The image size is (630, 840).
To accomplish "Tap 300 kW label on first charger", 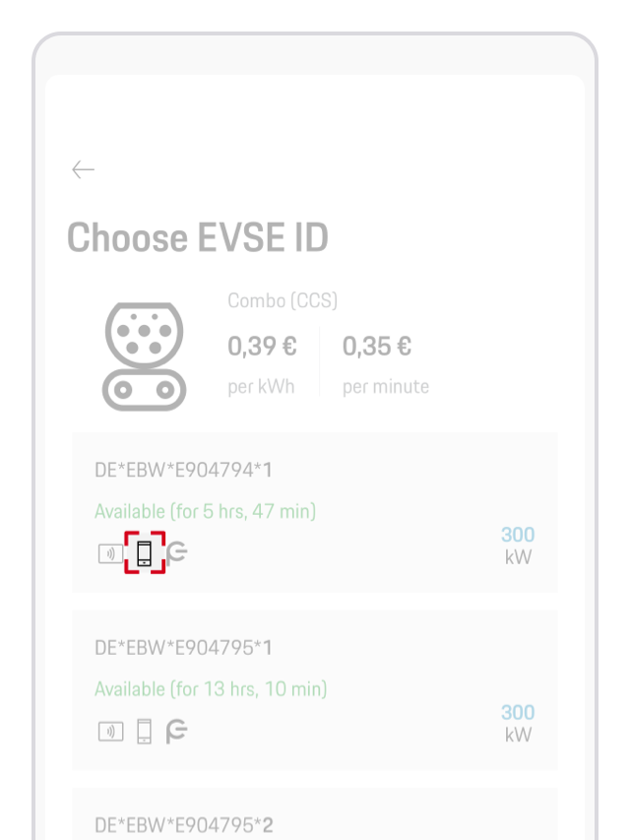I will point(517,546).
